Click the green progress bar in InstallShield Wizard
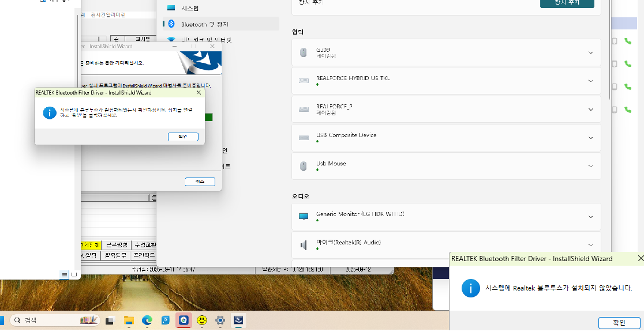The height and width of the screenshot is (332, 644). coord(209,118)
